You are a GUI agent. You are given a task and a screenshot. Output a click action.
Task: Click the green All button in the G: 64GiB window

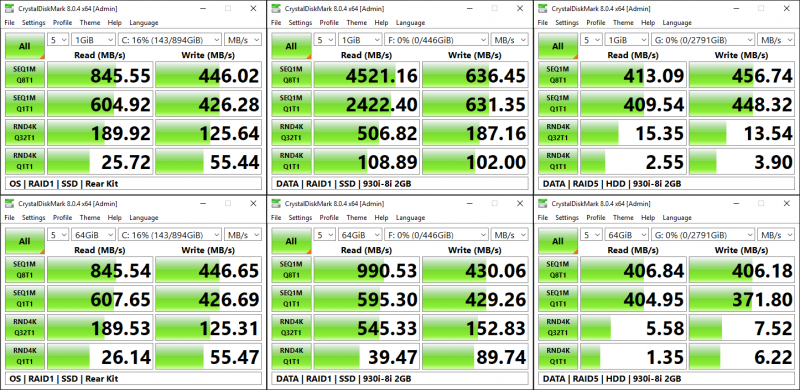(x=558, y=241)
